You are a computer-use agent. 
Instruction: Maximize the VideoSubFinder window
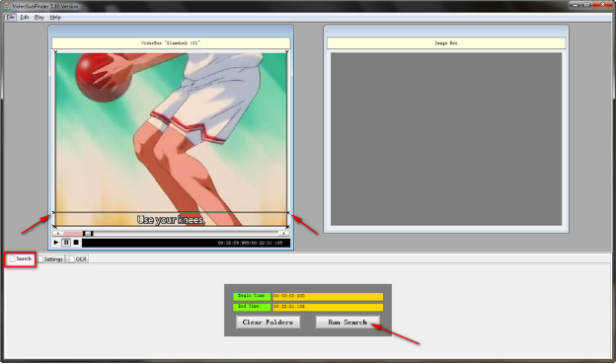pyautogui.click(x=587, y=4)
